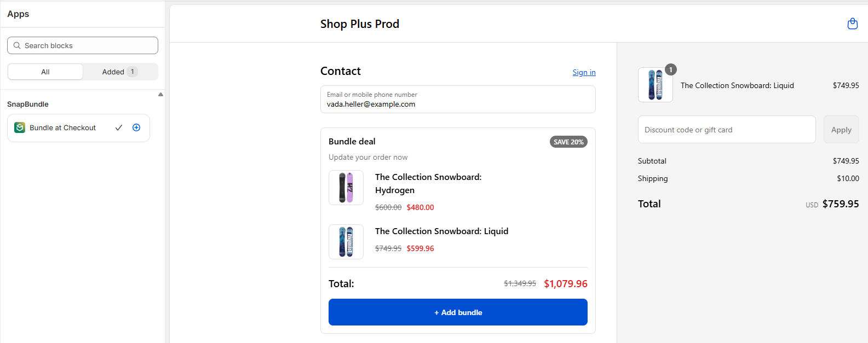
Task: Click the search magnifier icon
Action: 17,45
